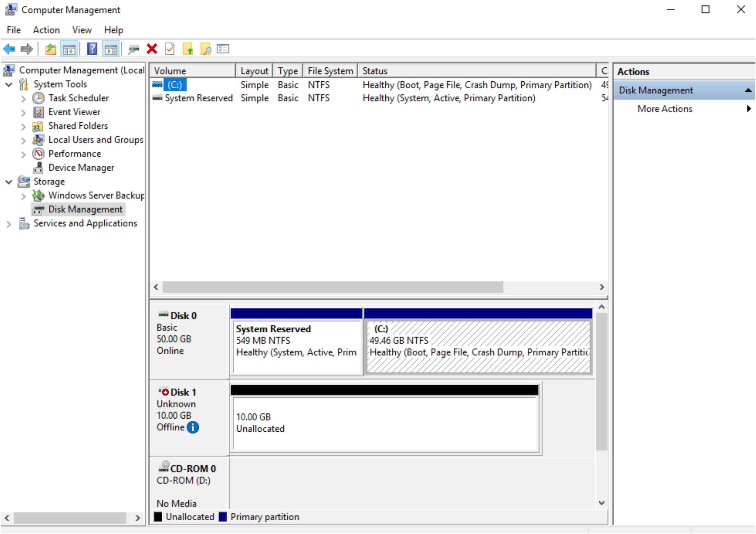
Task: Click the folder with magnifier toolbar icon
Action: 206,49
